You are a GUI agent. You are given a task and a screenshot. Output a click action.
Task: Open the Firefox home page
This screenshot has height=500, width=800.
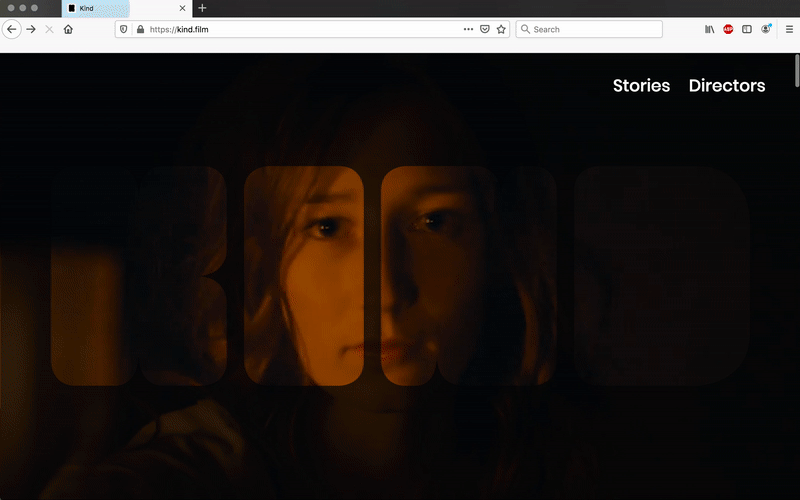(68, 29)
